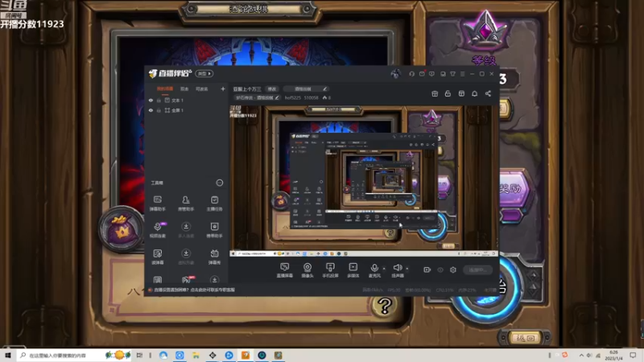Image resolution: width=644 pixels, height=362 pixels.
Task: Select 全屏 1 source row
Action: pyautogui.click(x=187, y=110)
